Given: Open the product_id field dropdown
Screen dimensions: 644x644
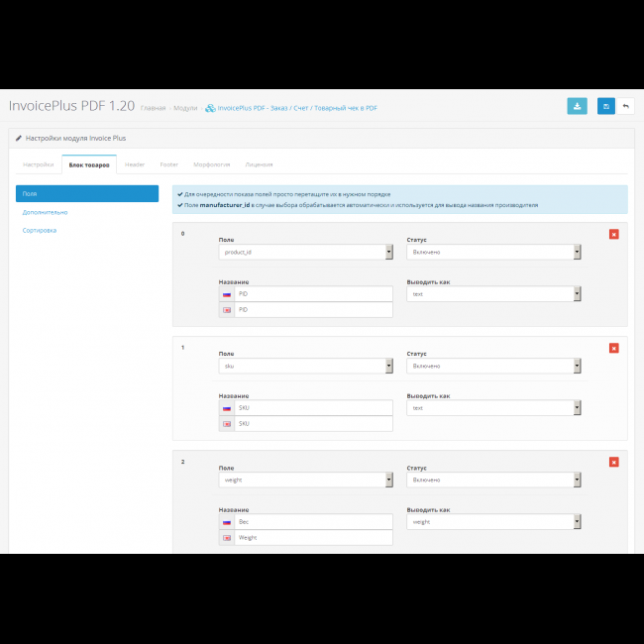Looking at the screenshot, I should pos(305,252).
